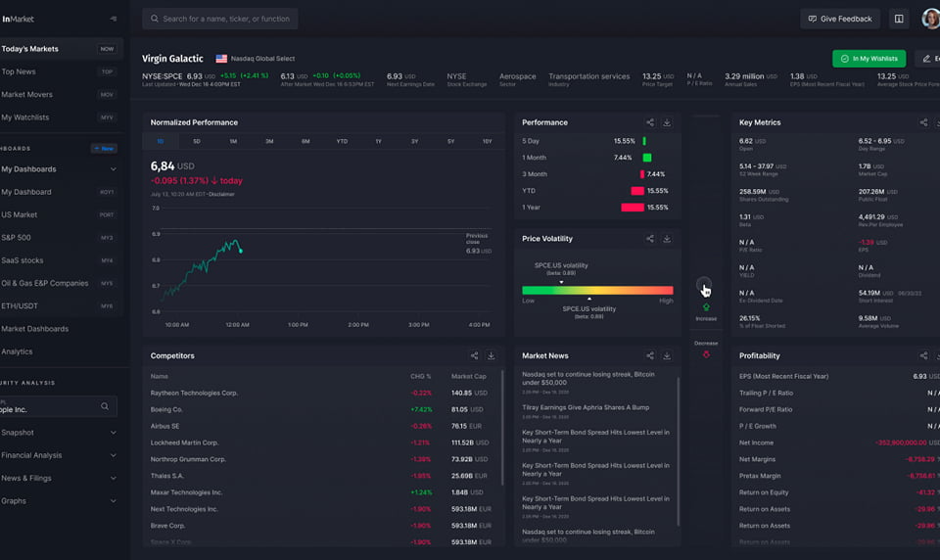
Task: Expand the News & Filings section
Action: pos(114,478)
